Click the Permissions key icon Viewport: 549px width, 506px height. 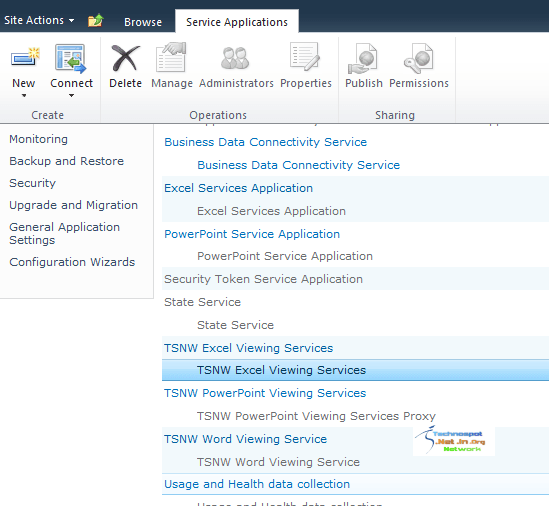(418, 58)
